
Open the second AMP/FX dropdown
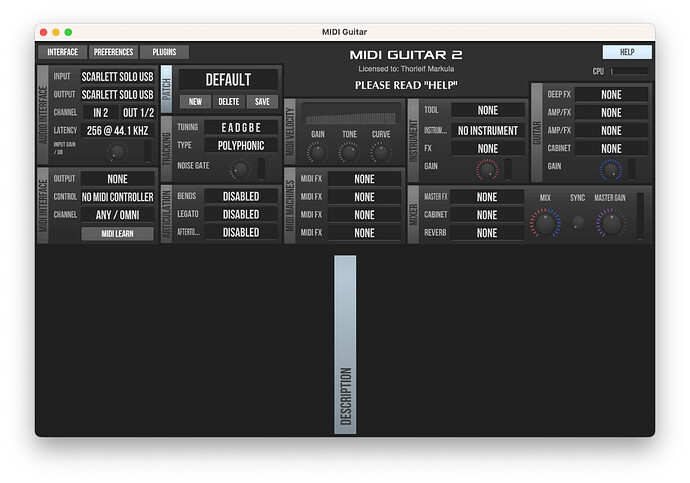pos(611,131)
